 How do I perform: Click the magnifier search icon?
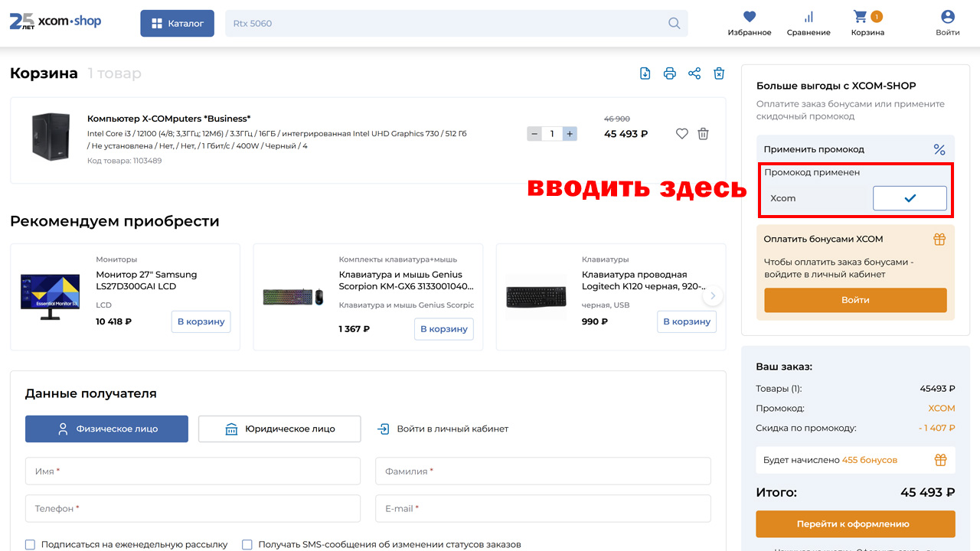pyautogui.click(x=675, y=24)
